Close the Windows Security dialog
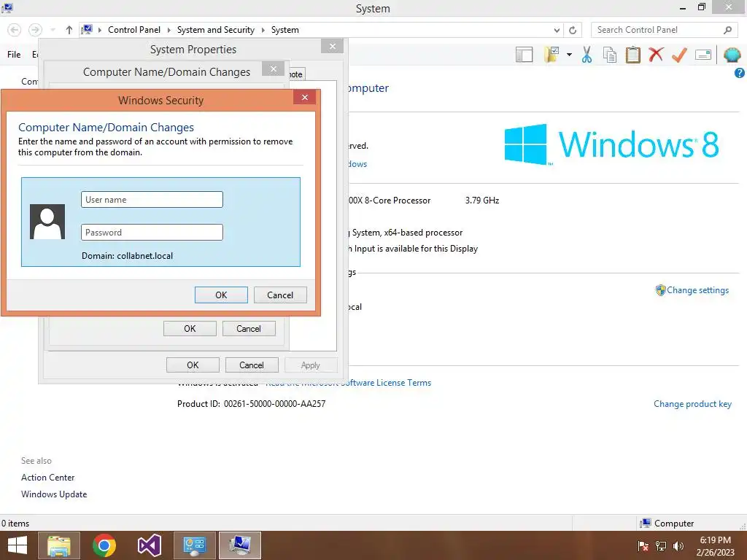Screen dimensions: 747x560 305,98
